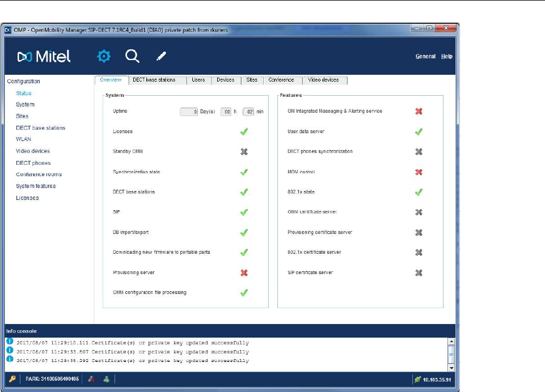Click connection plug icon beside 10.103.35.91
The width and height of the screenshot is (545, 392).
click(x=417, y=380)
